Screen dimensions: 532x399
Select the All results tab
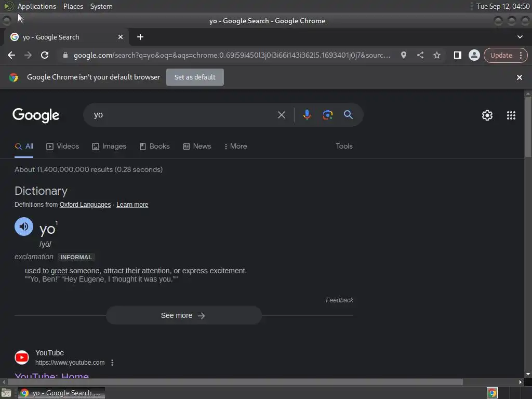coord(24,146)
